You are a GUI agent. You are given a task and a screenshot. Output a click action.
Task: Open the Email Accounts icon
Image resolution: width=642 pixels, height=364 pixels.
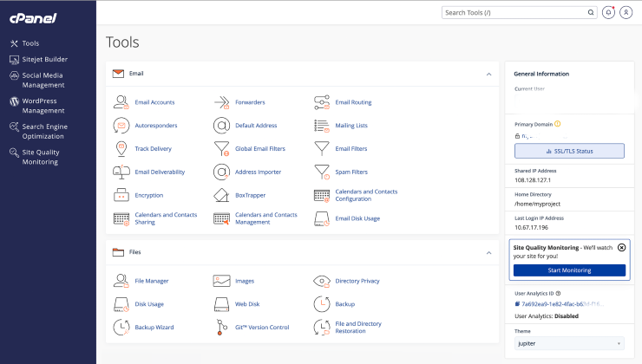tap(121, 102)
